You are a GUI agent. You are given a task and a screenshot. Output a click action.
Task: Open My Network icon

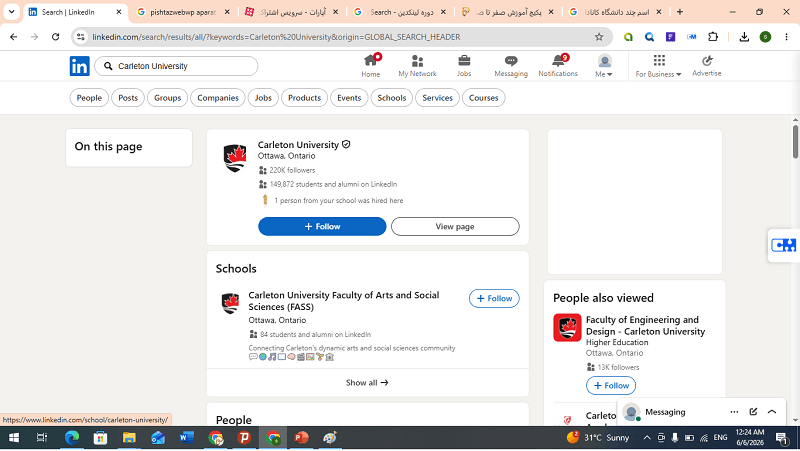point(417,61)
